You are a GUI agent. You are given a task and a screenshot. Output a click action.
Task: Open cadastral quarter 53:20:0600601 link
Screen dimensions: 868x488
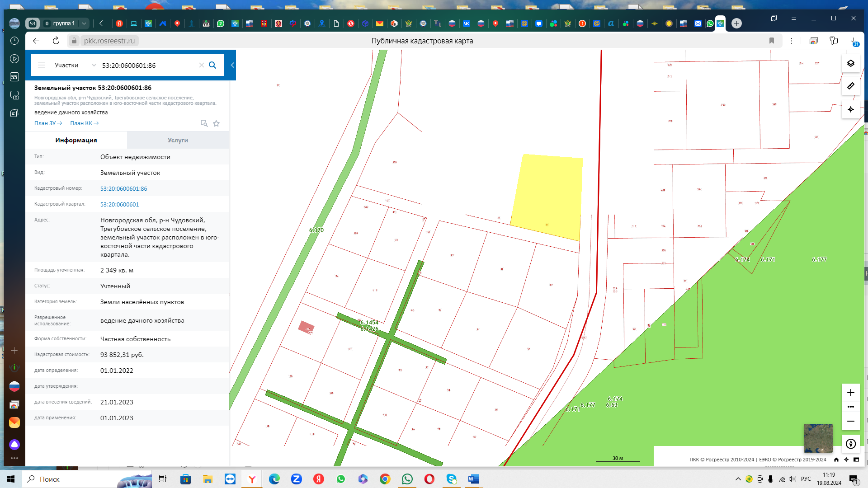coord(119,204)
